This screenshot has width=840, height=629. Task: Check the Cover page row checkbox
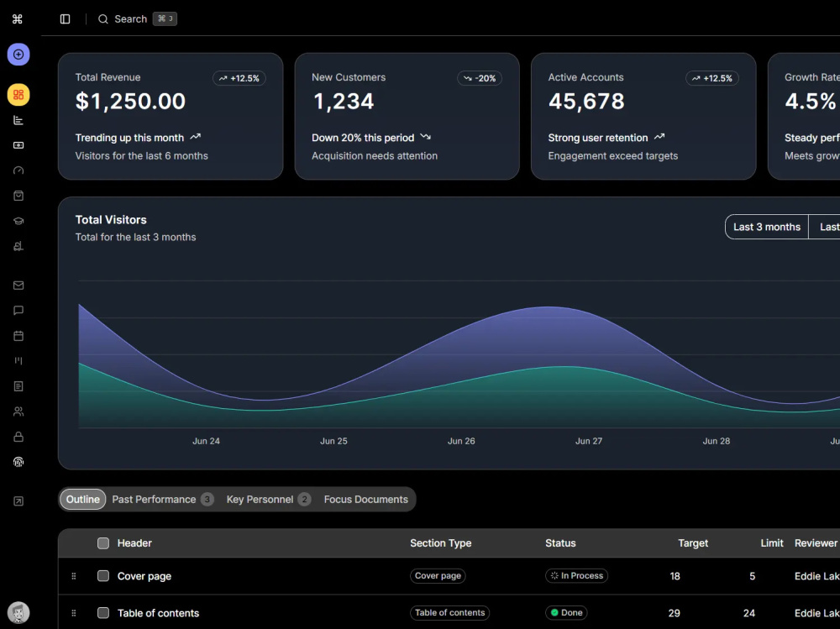point(103,576)
